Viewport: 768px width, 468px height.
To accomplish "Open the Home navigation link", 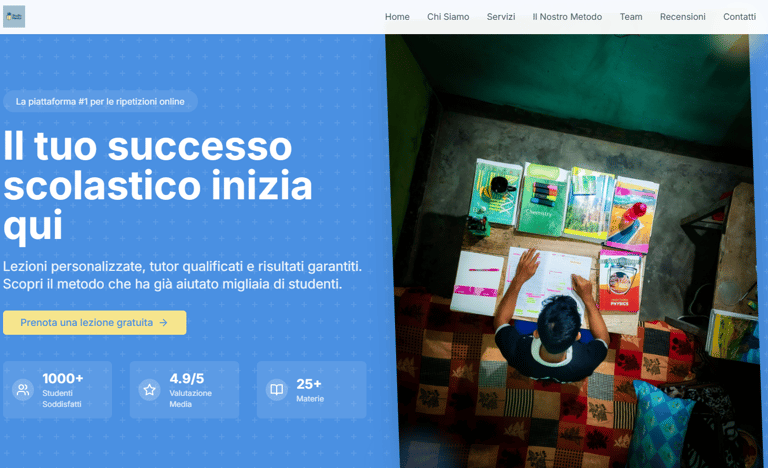I will 397,17.
